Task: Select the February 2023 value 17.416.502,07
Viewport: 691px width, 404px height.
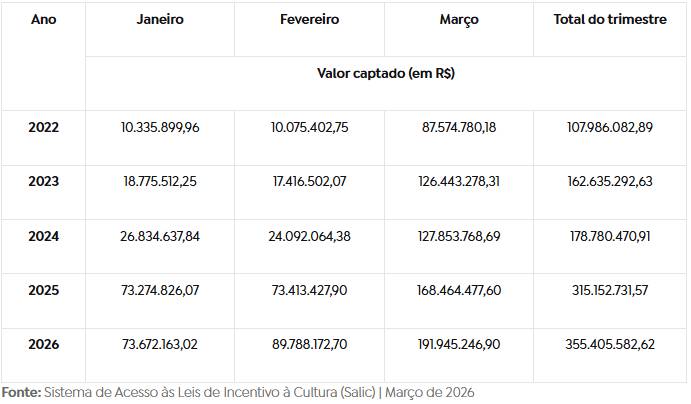Action: (x=310, y=182)
